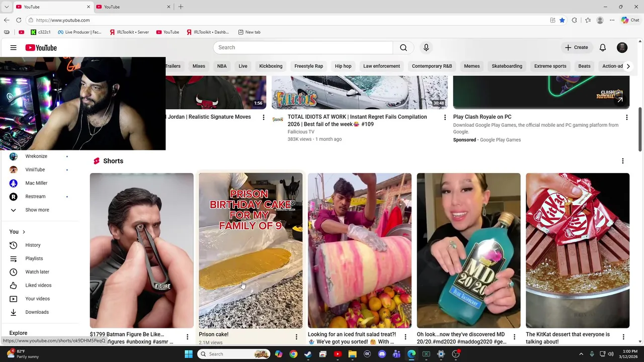Select the Contemporary R&B chip
This screenshot has width=644, height=362.
click(432, 66)
